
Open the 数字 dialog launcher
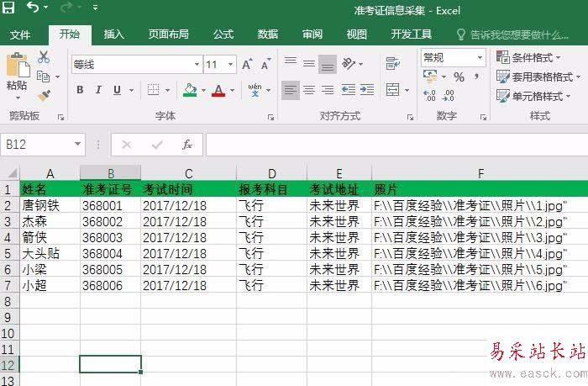pos(483,118)
